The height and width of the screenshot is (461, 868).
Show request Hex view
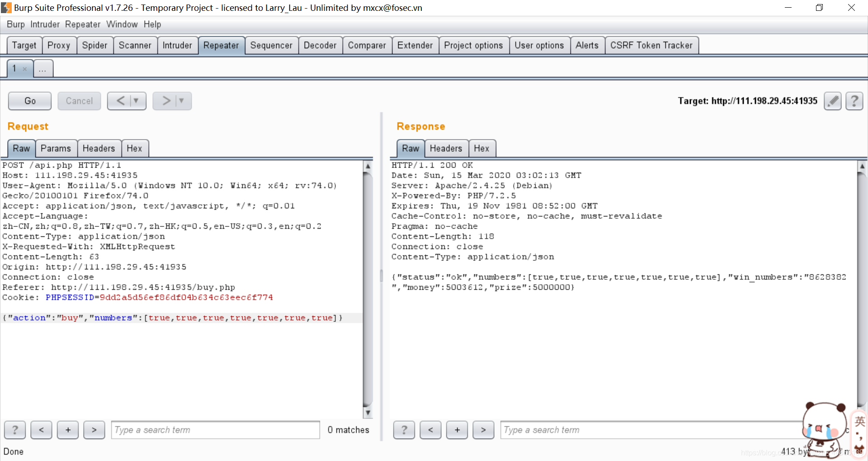pos(134,148)
